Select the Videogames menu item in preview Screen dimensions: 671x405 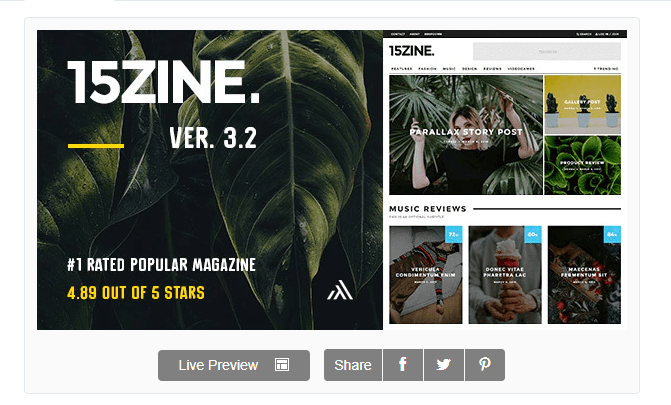521,68
